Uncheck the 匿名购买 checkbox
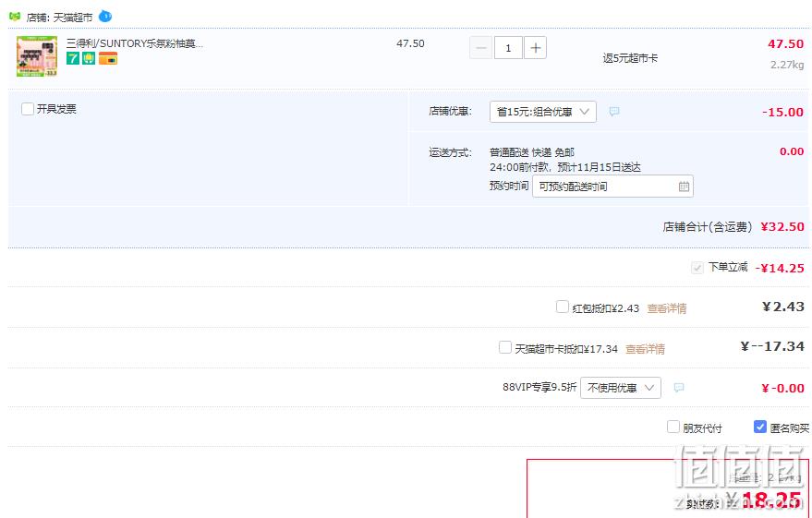The height and width of the screenshot is (518, 812). pyautogui.click(x=759, y=427)
